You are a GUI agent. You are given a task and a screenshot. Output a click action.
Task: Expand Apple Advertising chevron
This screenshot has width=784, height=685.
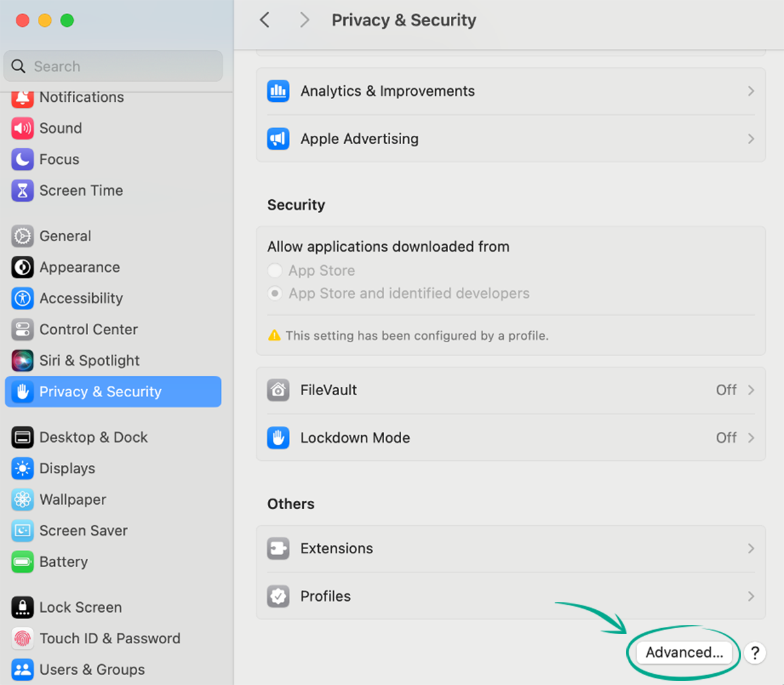point(751,139)
